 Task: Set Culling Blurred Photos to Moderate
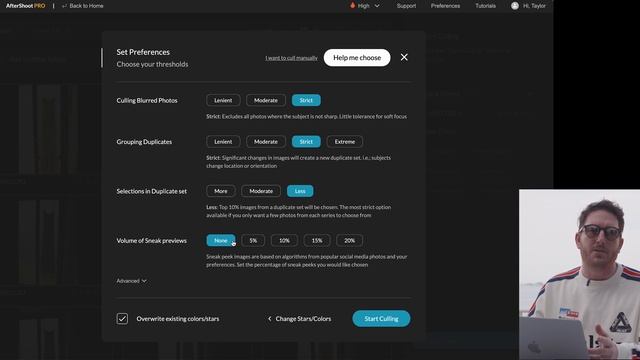click(x=266, y=100)
